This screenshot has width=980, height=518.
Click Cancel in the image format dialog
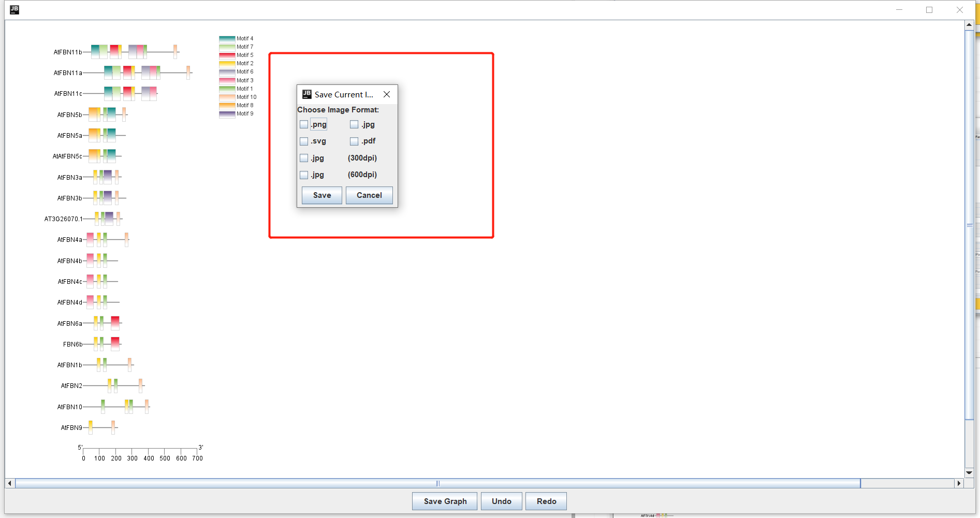(x=369, y=195)
